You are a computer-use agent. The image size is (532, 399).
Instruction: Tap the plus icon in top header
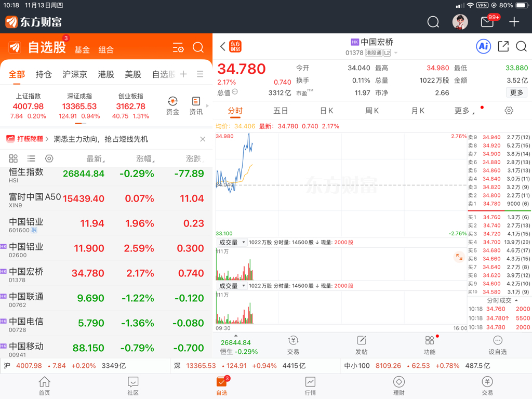pos(514,22)
